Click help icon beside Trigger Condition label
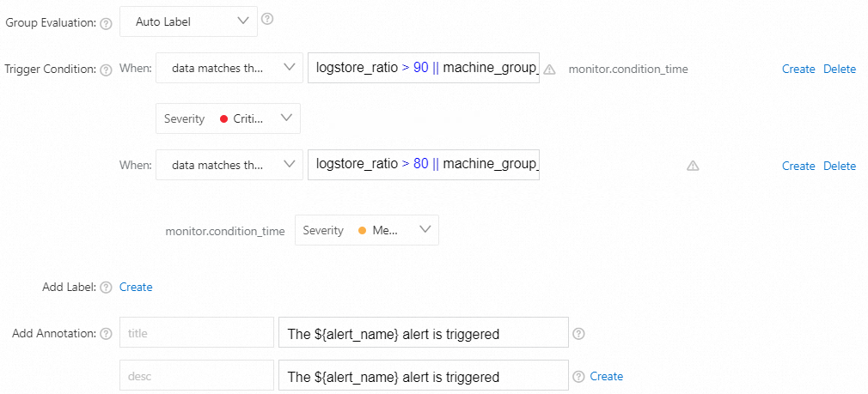The height and width of the screenshot is (394, 868). [x=107, y=70]
